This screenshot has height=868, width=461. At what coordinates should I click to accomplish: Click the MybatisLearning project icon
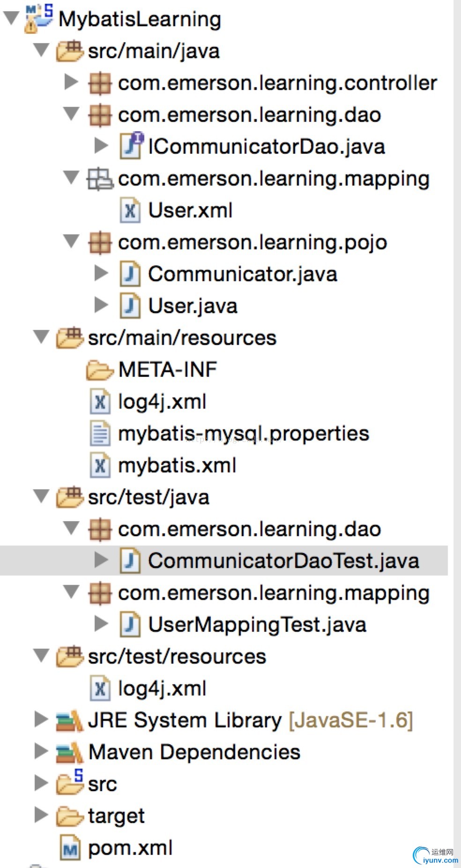pyautogui.click(x=37, y=19)
